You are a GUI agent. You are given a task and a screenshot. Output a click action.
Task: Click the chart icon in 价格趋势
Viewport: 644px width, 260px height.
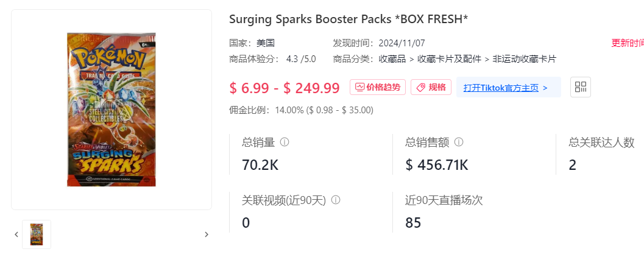click(360, 87)
